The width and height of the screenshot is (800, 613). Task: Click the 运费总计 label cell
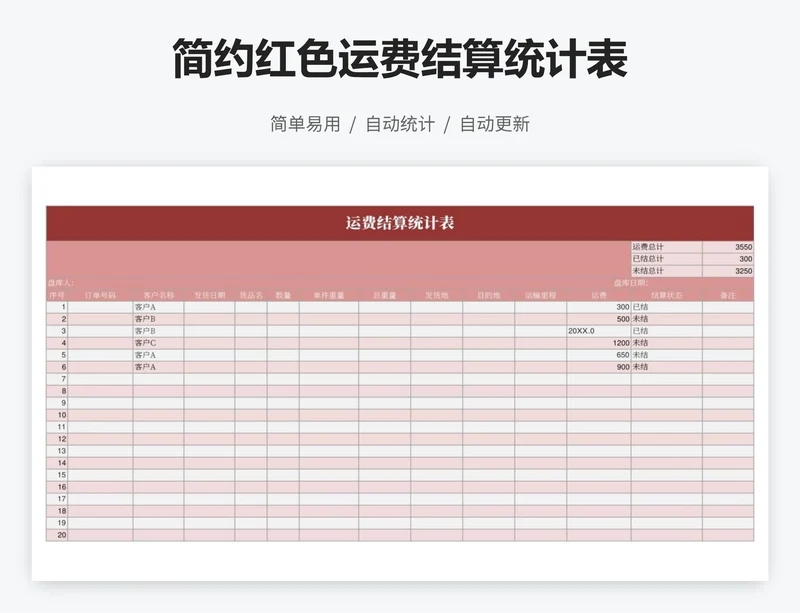point(666,247)
